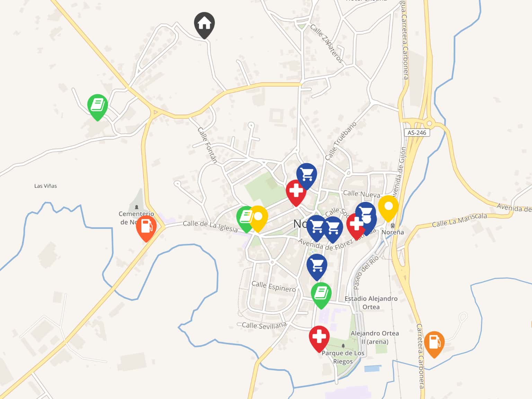532x399 pixels.
Task: Click the left blue cart on Avenida de Flórez Estrada
Action: click(316, 228)
